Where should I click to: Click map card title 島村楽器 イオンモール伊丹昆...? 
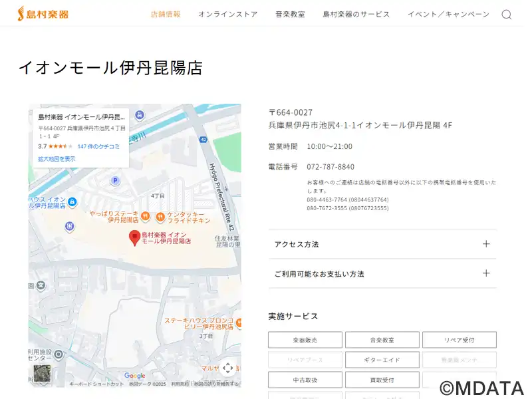point(81,117)
